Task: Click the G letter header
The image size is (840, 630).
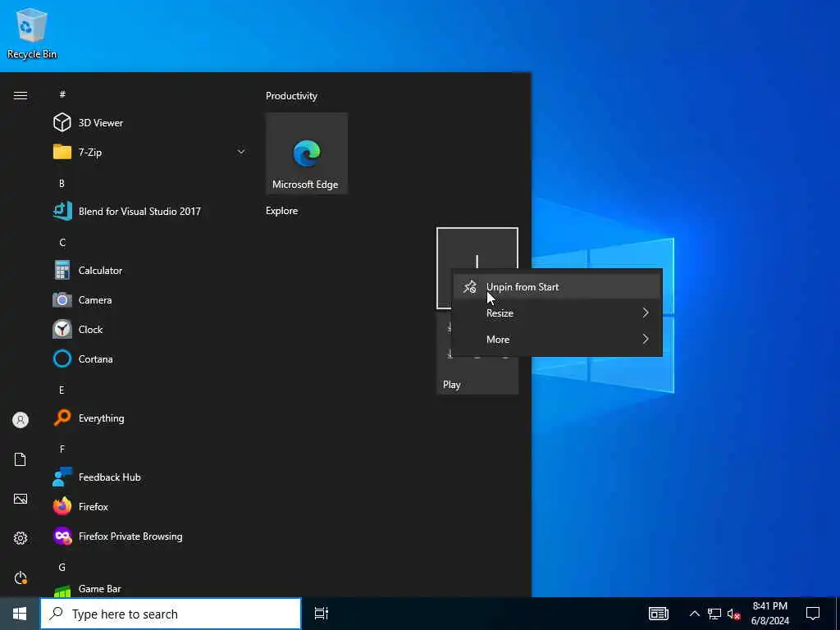Action: point(62,567)
